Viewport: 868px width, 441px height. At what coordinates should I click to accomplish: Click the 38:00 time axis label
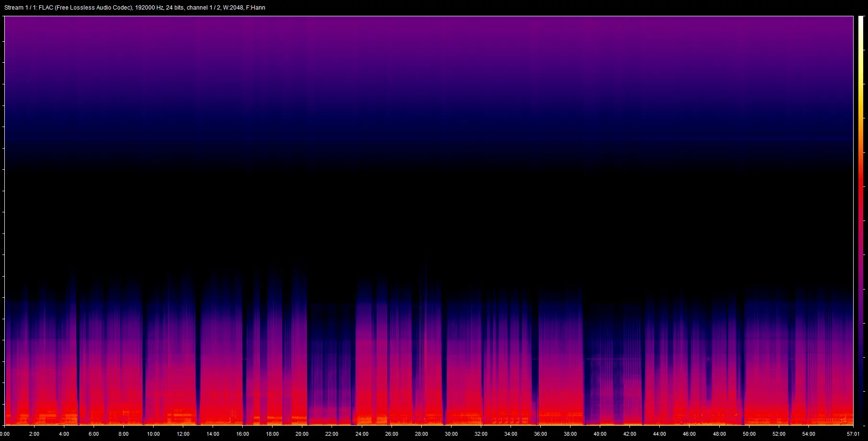click(x=570, y=434)
